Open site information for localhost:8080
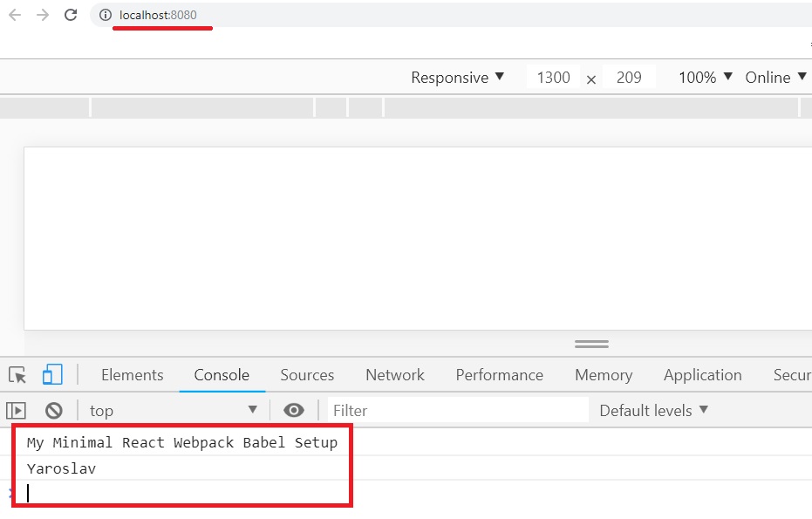Viewport: 812px width, 519px height. click(x=104, y=15)
